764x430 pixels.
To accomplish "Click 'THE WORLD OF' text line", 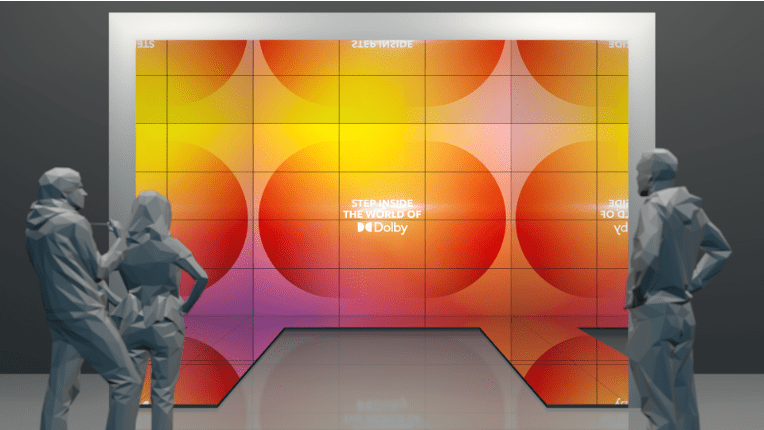I will tap(382, 215).
